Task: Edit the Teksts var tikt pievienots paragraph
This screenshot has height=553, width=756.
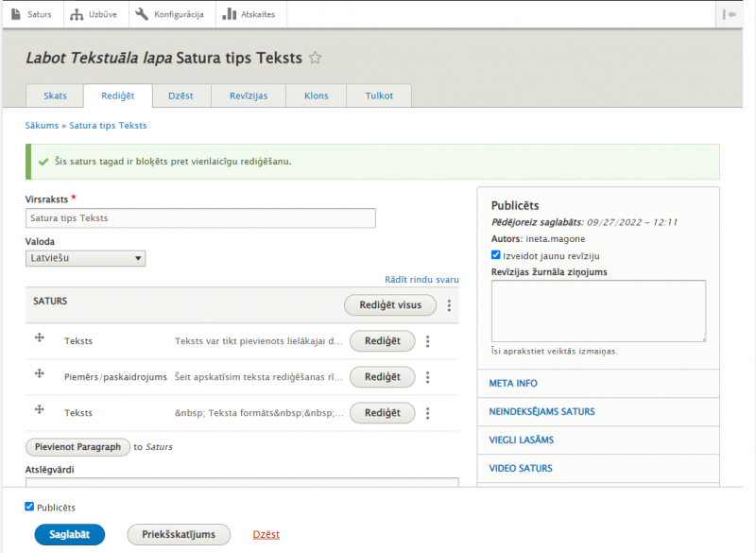Action: coord(383,341)
